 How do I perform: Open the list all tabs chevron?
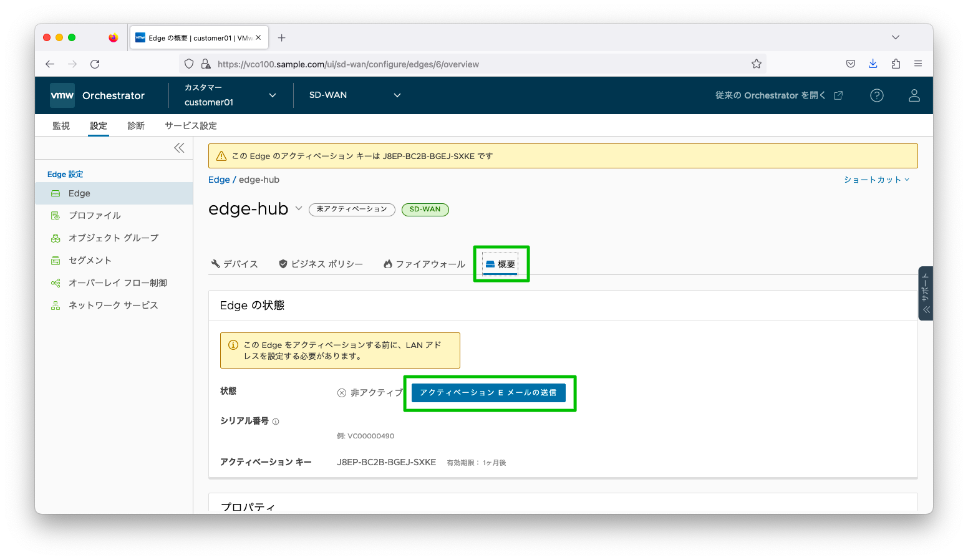click(896, 37)
